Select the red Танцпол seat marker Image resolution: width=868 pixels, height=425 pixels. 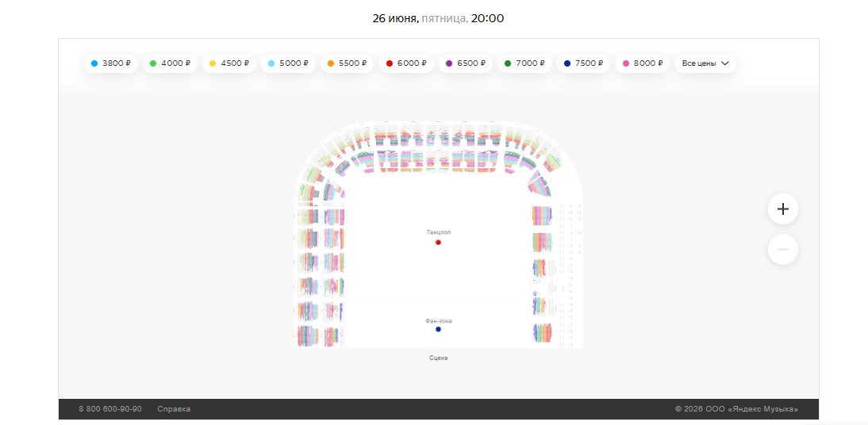pyautogui.click(x=438, y=243)
